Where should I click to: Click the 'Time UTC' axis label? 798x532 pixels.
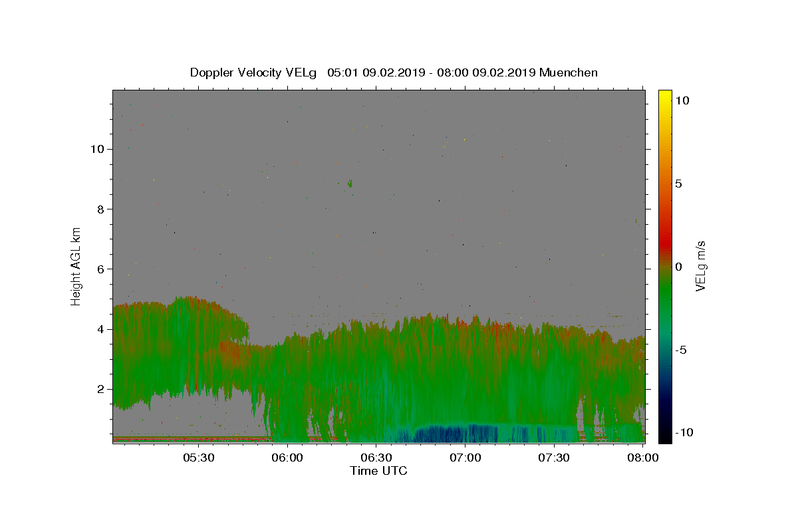click(378, 471)
